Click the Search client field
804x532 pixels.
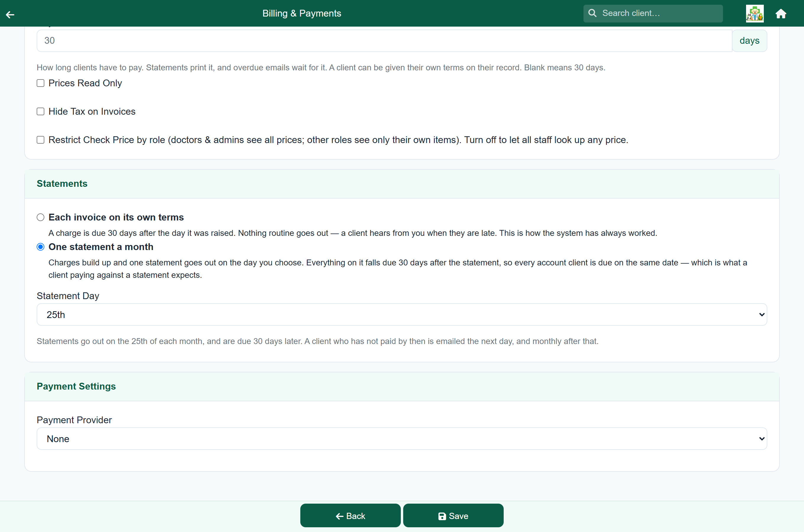coord(653,13)
